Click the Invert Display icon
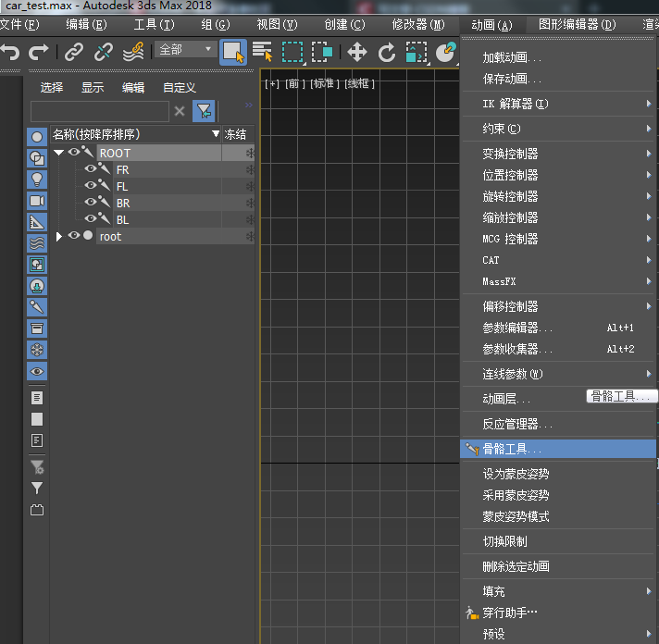 click(x=37, y=440)
